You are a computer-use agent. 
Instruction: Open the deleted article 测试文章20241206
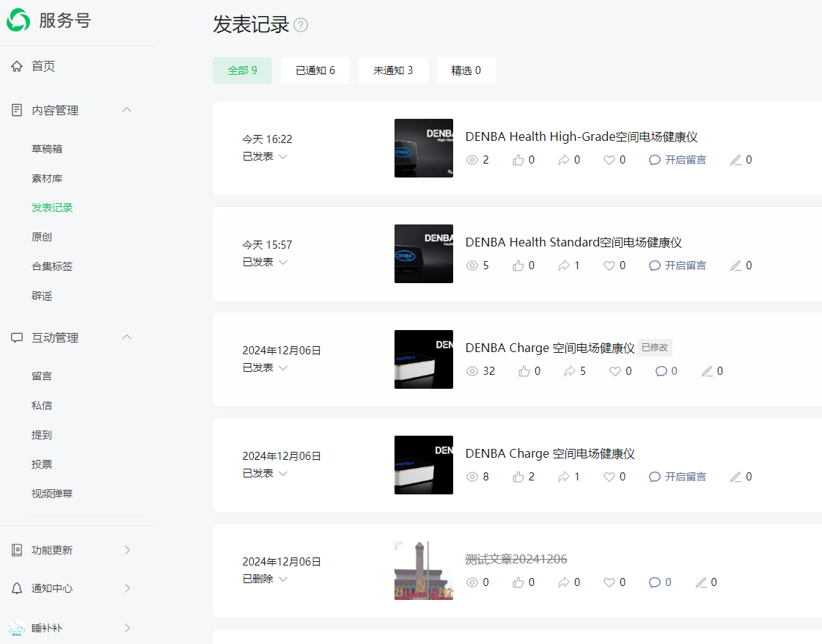[515, 560]
